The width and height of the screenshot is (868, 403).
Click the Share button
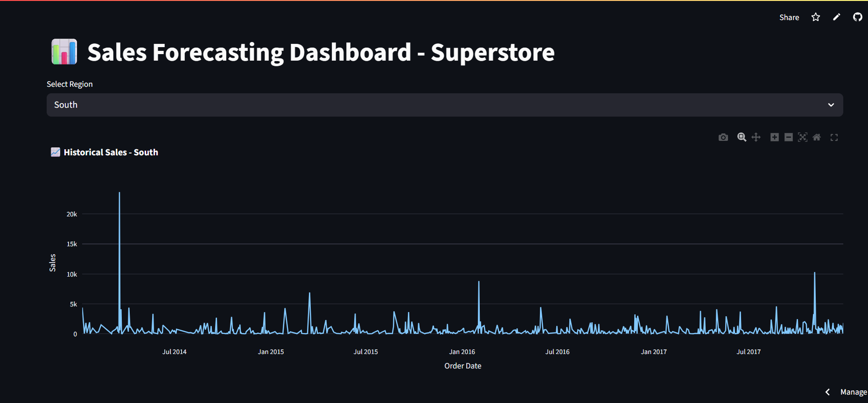click(x=789, y=17)
